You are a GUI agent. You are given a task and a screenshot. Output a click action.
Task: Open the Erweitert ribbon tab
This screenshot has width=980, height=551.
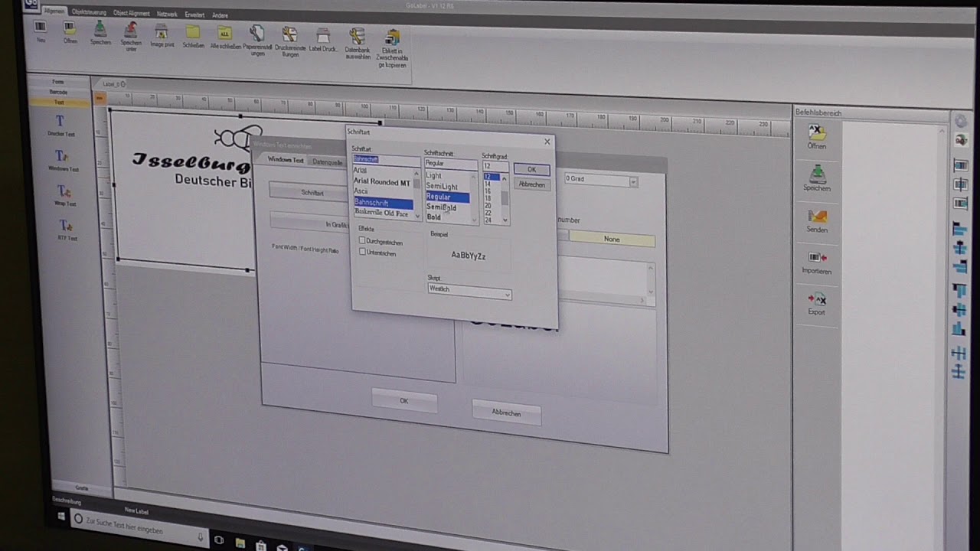coord(194,15)
